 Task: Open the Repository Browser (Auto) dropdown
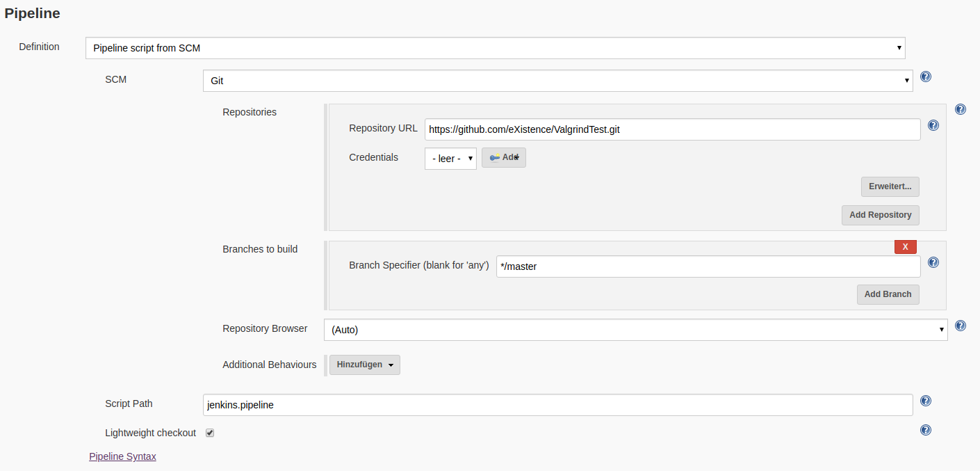[x=636, y=330]
